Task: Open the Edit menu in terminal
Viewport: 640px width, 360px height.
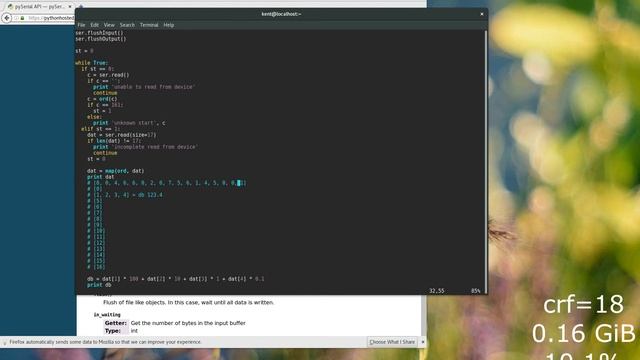Action: (x=95, y=25)
